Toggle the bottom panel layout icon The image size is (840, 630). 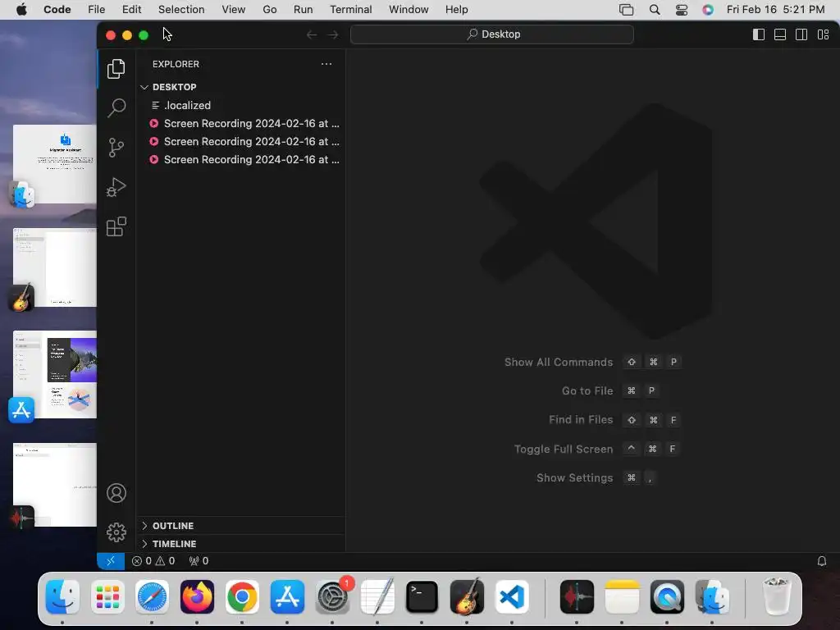point(780,34)
